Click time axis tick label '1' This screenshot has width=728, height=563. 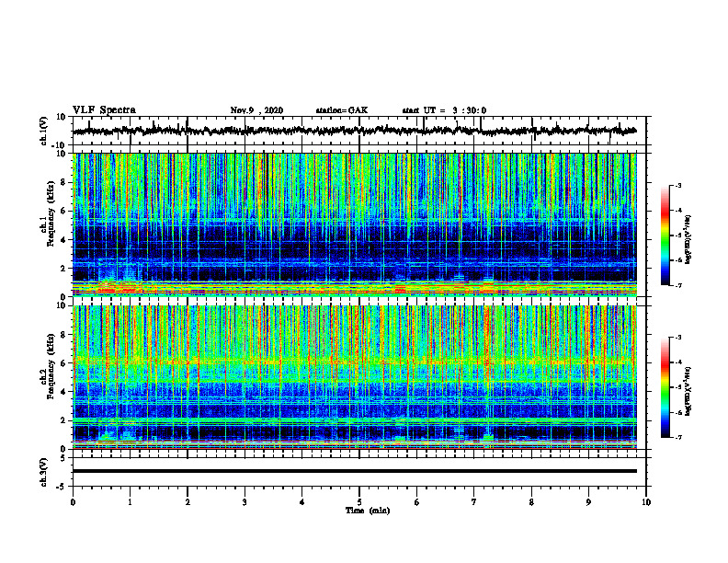[x=130, y=502]
